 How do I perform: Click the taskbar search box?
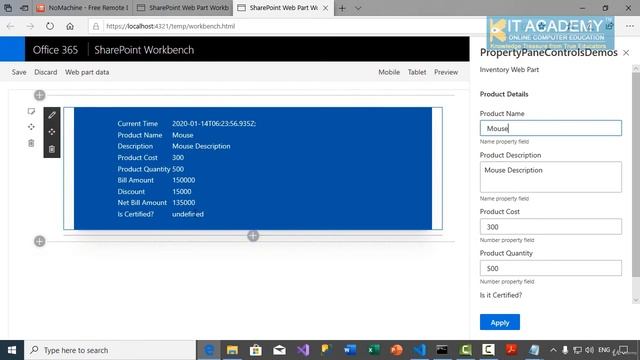[110, 350]
